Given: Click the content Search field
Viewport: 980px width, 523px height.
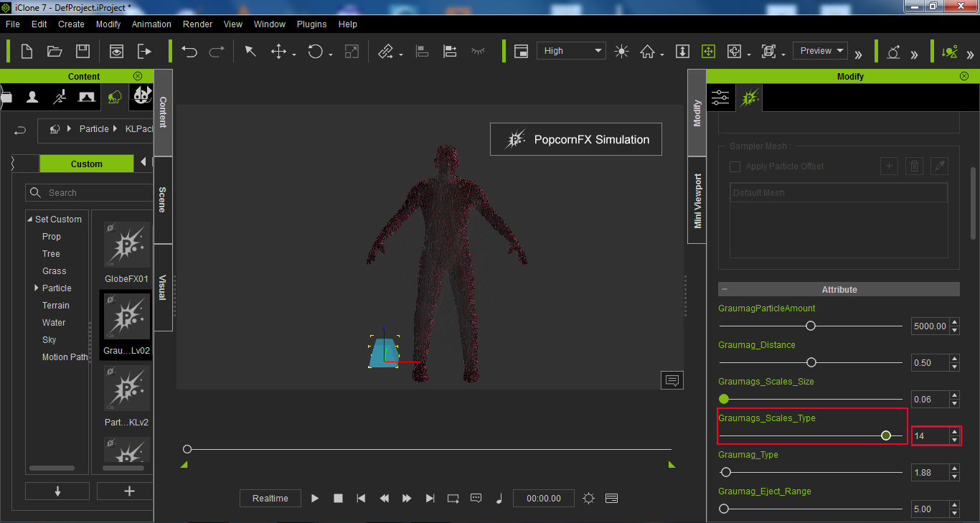Looking at the screenshot, I should click(x=89, y=193).
